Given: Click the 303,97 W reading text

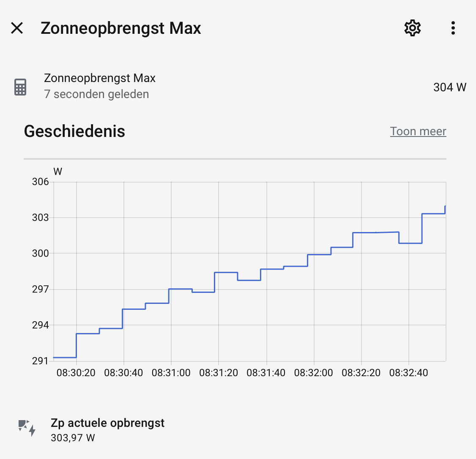Looking at the screenshot, I should tap(73, 438).
